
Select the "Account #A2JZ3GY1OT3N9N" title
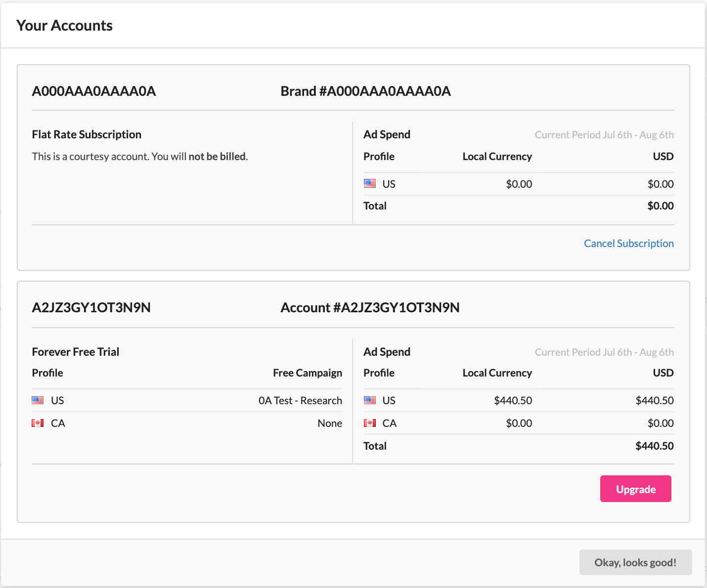370,308
